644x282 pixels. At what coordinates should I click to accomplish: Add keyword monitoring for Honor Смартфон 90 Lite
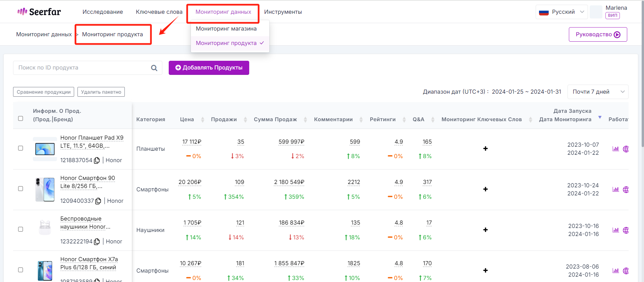[x=485, y=189]
